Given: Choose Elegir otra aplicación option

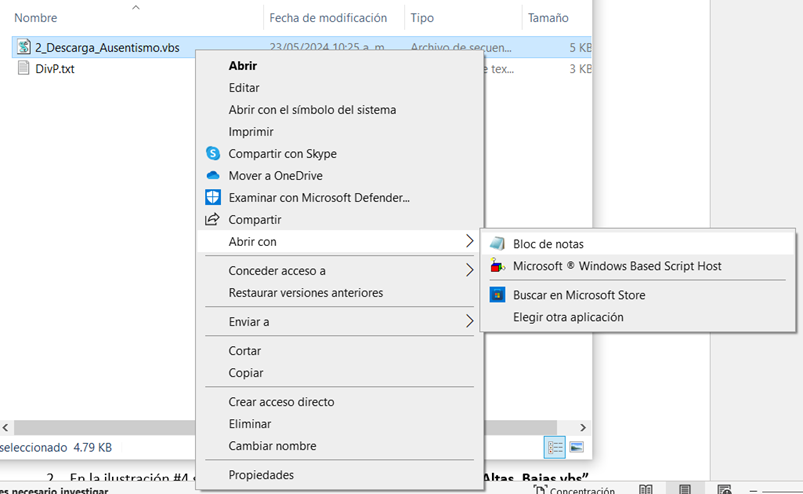Looking at the screenshot, I should 568,317.
